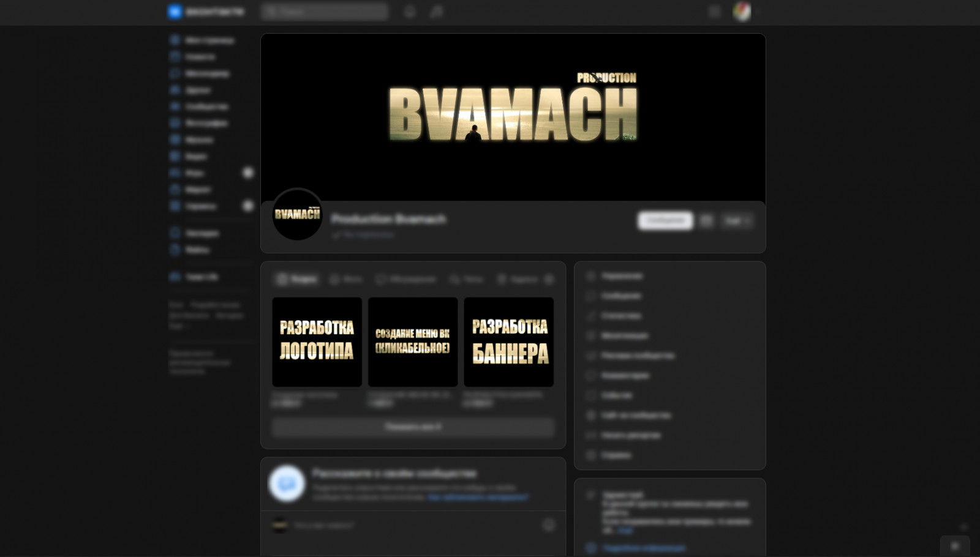
Task: Open the Messenger icon in the left sidebar
Action: coord(175,73)
